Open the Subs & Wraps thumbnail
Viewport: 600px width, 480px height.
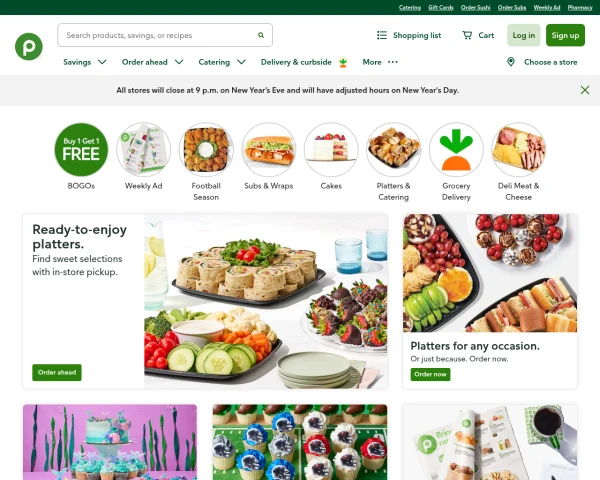269,150
